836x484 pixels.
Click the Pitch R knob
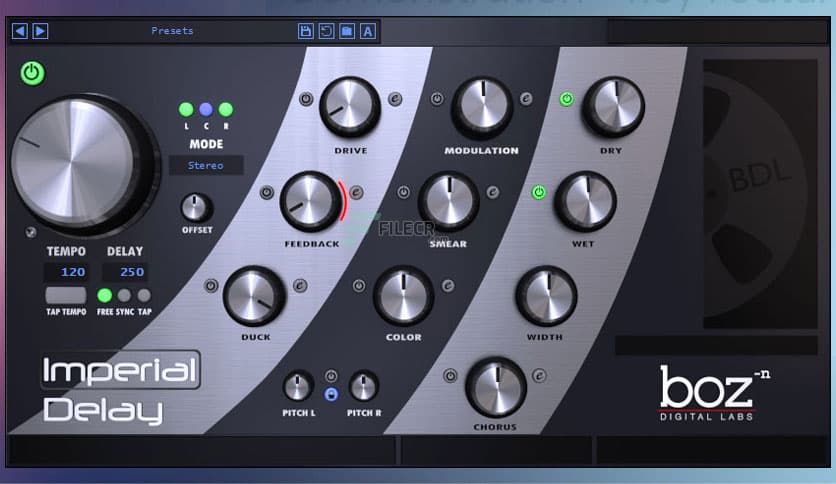tap(364, 386)
